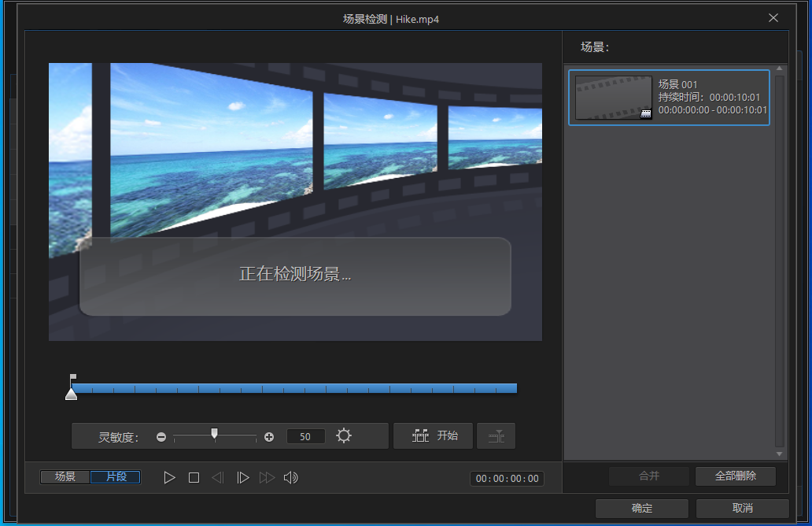Click the sensitivity value field 50
Screen dimensions: 812x526
305,436
